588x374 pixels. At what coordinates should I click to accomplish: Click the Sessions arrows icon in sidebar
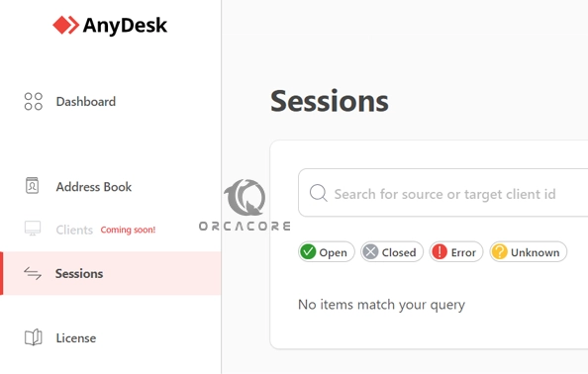[33, 273]
